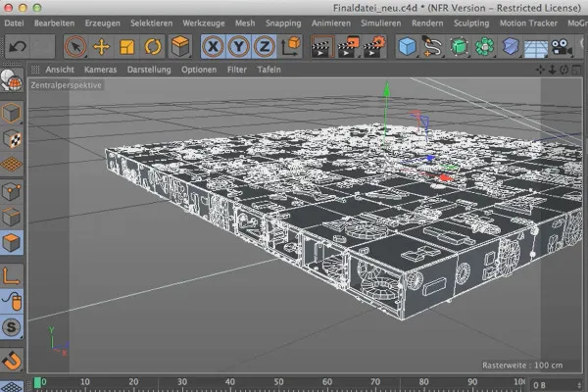Render the current view
Viewport: 588px width, 392px height.
coord(322,47)
